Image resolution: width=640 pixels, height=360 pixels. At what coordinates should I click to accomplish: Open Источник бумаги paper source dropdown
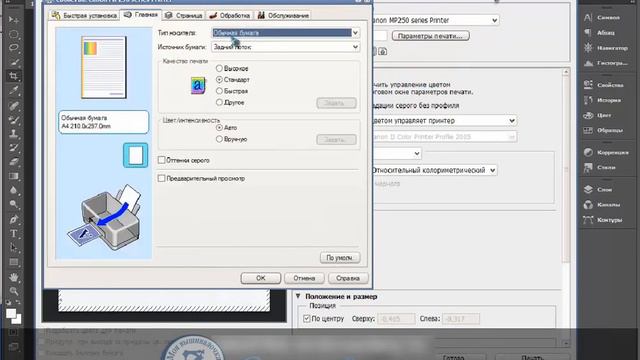click(x=285, y=47)
